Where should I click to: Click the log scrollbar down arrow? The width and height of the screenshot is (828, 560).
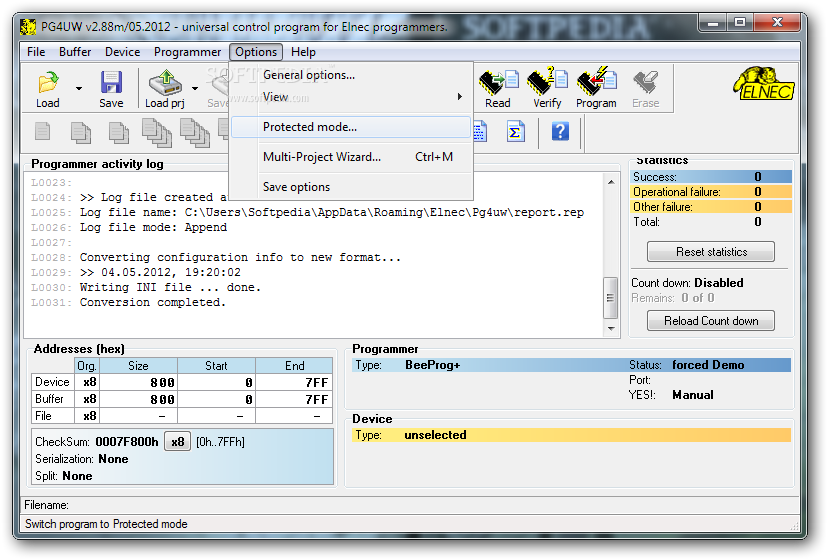point(611,329)
